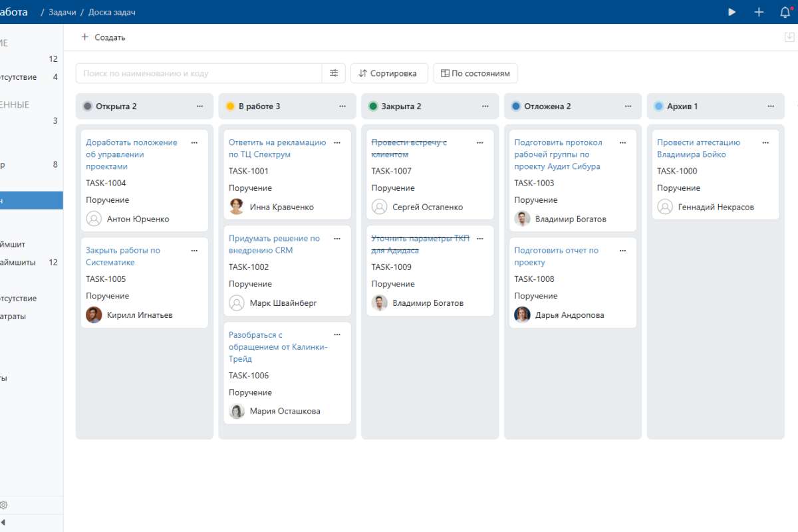Image resolution: width=798 pixels, height=532 pixels.
Task: Open menu of Архив column
Action: tap(771, 106)
